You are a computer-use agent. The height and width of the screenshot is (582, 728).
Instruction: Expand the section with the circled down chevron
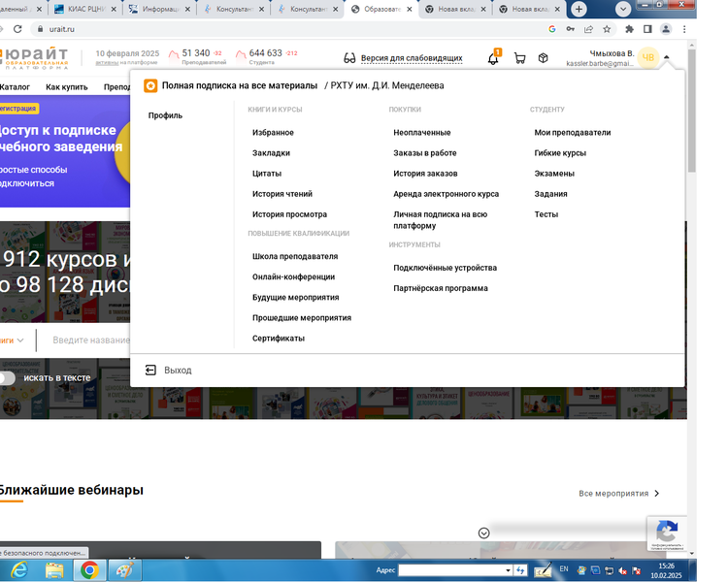[x=483, y=533]
